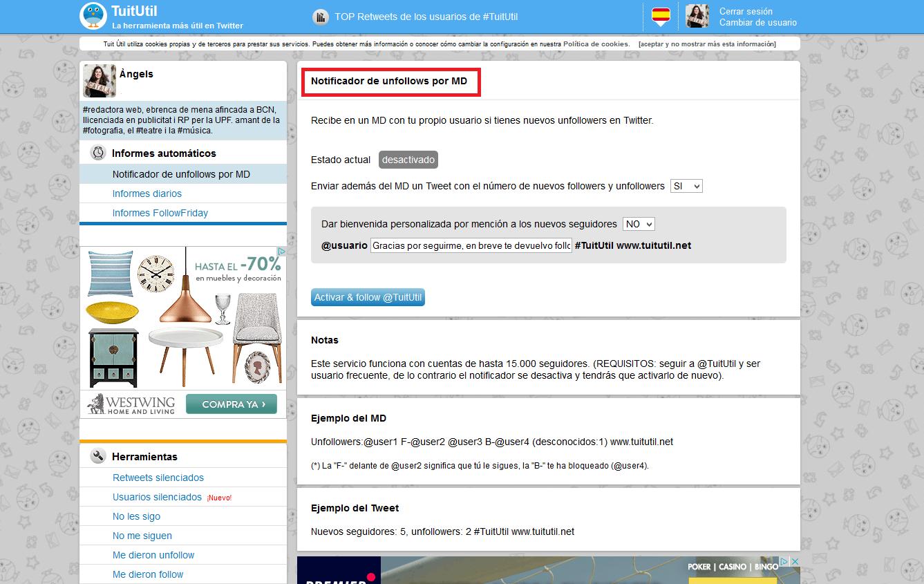The height and width of the screenshot is (584, 924).
Task: Open Informes FollowFriday menu item
Action: point(160,213)
